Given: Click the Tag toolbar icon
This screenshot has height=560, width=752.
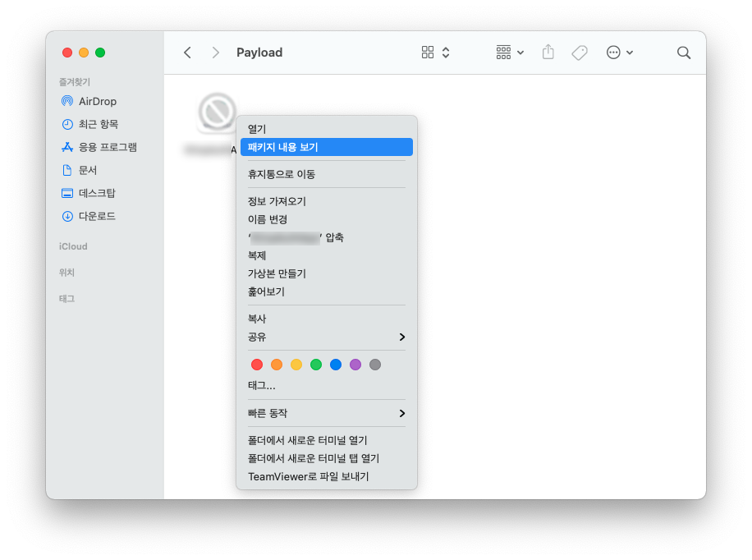Looking at the screenshot, I should click(580, 53).
